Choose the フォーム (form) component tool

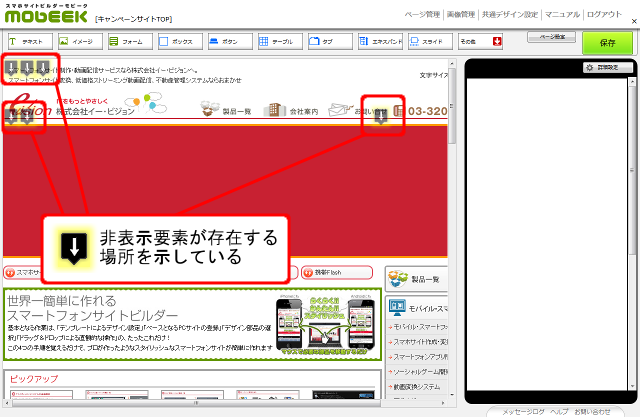click(128, 42)
